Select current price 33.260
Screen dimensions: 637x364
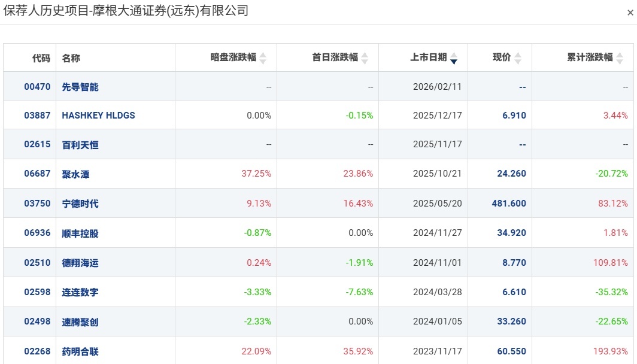pos(511,321)
